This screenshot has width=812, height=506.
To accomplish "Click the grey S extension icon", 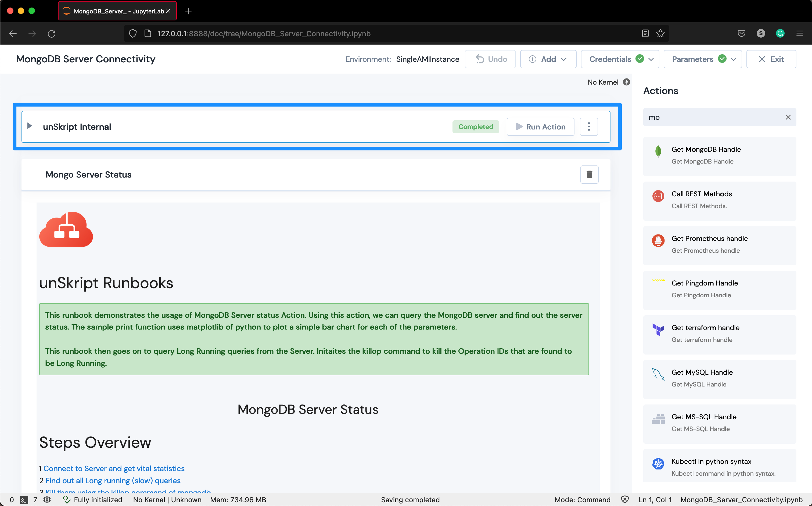I will (761, 34).
